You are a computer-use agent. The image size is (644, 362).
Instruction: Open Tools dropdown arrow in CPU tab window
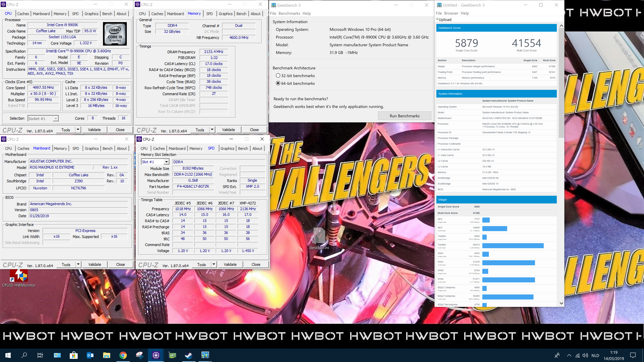click(78, 130)
